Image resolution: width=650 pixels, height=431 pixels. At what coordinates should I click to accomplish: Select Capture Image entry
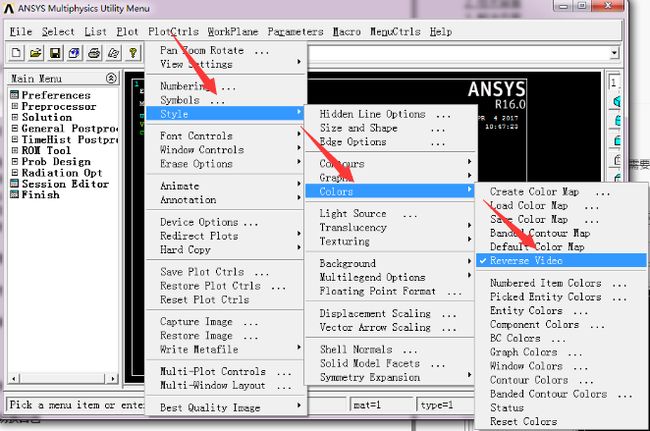[x=225, y=322]
